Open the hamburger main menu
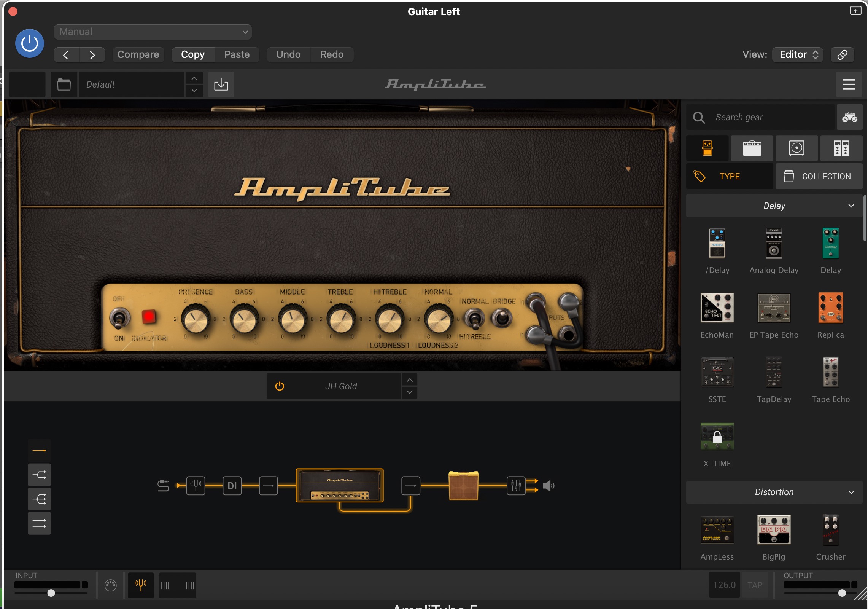The image size is (868, 609). coord(849,84)
